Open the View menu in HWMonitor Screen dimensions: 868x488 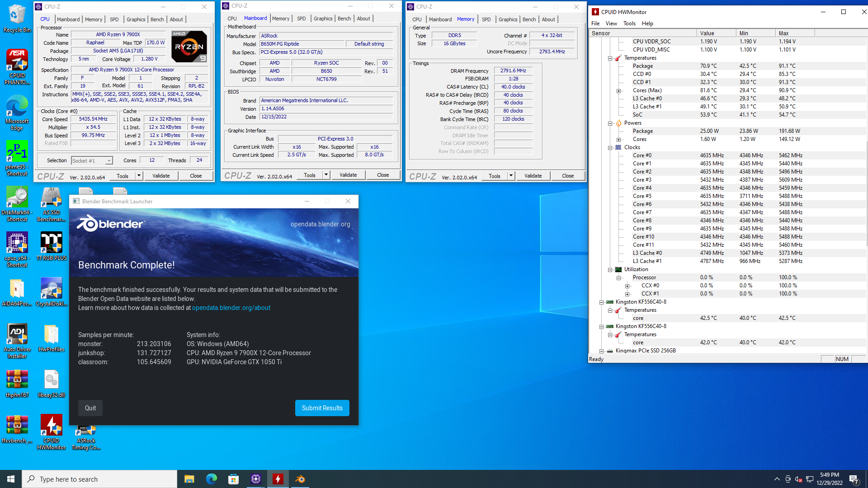(x=611, y=23)
